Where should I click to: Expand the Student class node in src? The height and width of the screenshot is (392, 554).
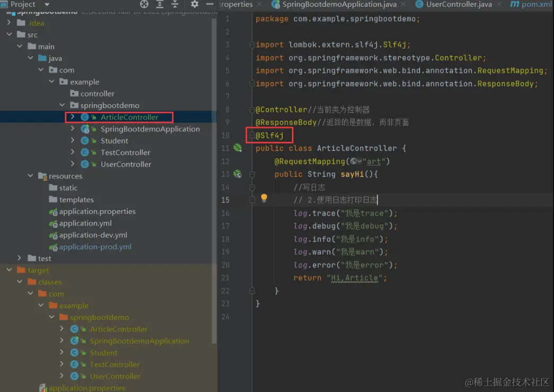[x=73, y=140]
